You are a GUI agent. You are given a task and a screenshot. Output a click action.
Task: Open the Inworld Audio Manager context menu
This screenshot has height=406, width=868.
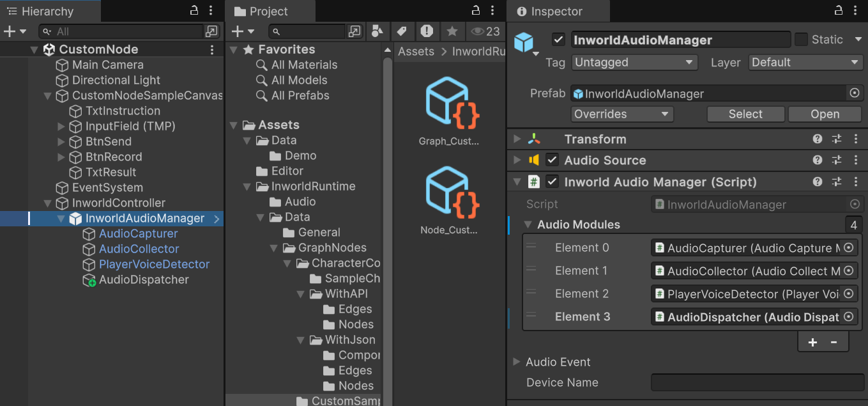click(x=857, y=182)
